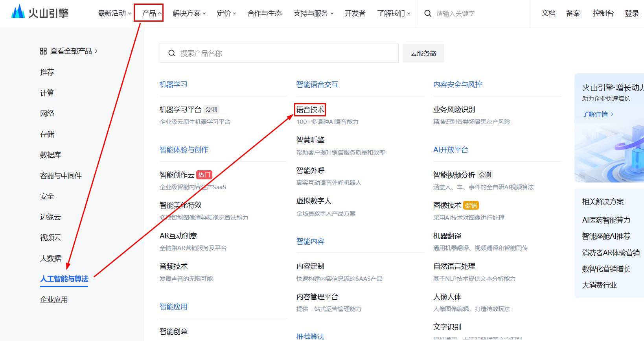The image size is (644, 341).
Task: Open 自然语言处理 product
Action: pyautogui.click(x=454, y=266)
